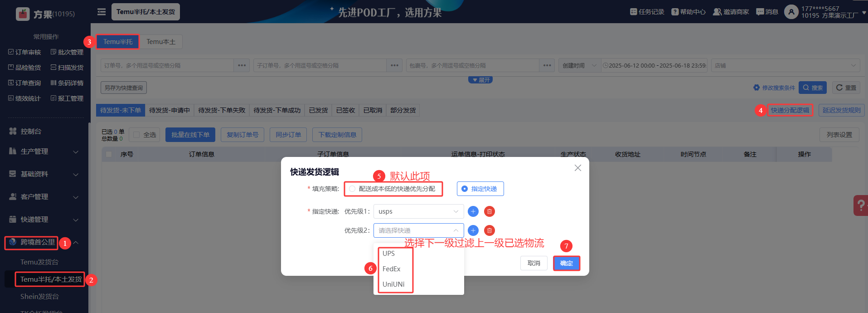Viewport: 868px width, 313px height.
Task: Select 已发货 status tab
Action: (318, 110)
